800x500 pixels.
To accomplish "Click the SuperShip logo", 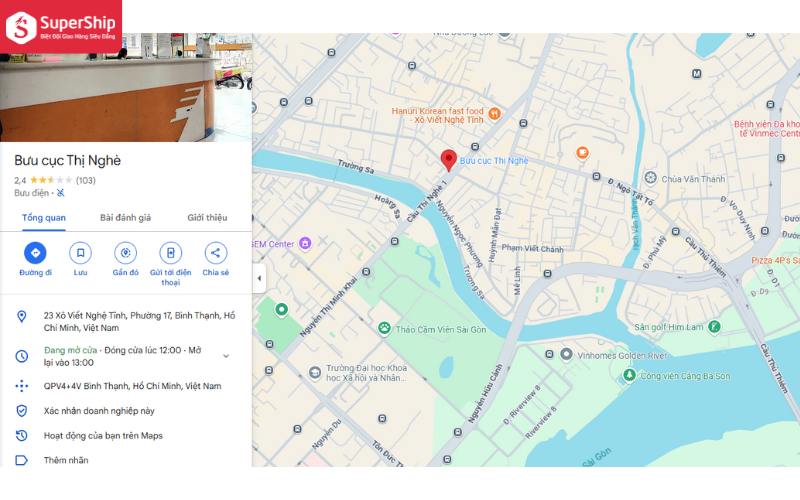I will pyautogui.click(x=61, y=27).
